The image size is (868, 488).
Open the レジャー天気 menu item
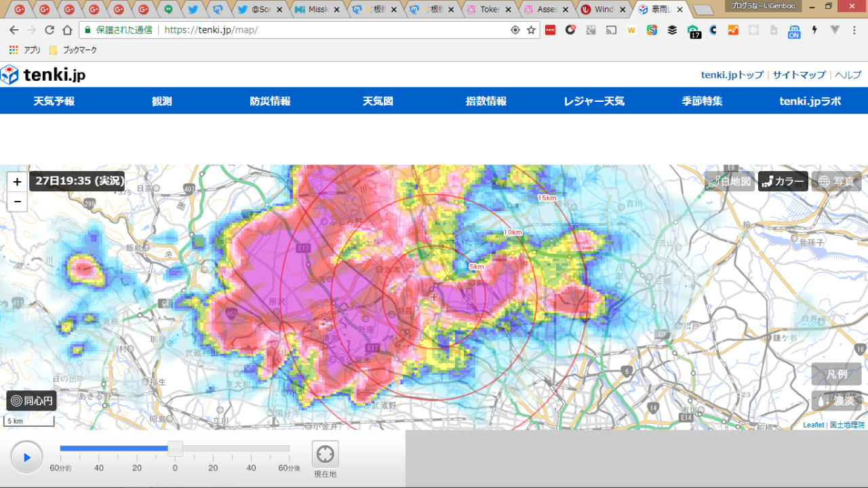click(593, 101)
